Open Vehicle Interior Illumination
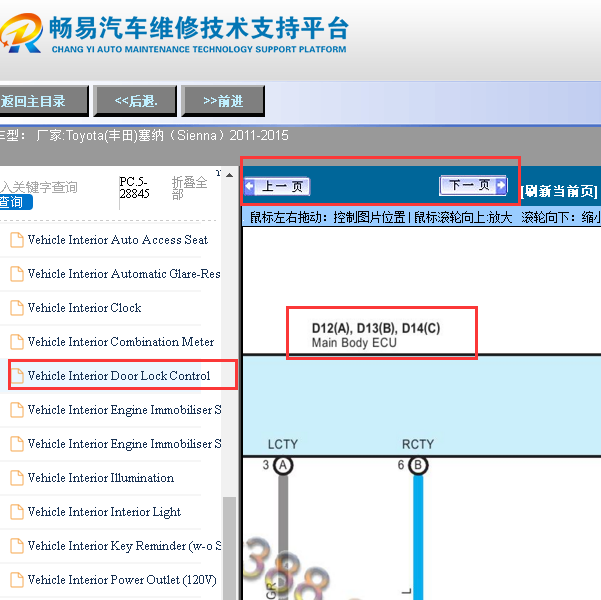Image resolution: width=601 pixels, height=600 pixels. [x=101, y=478]
